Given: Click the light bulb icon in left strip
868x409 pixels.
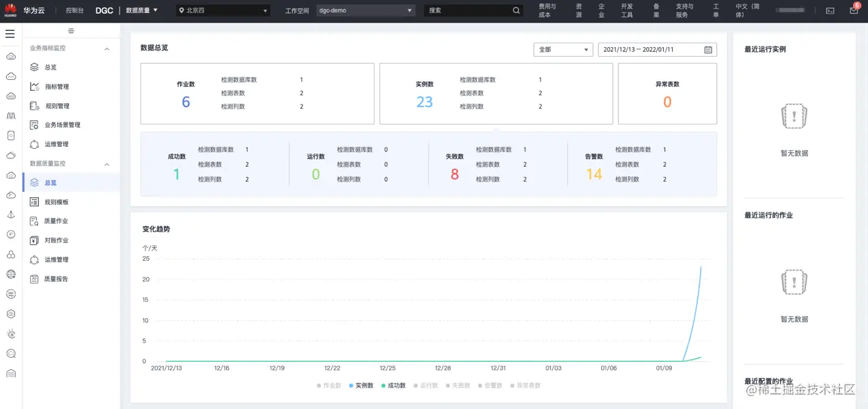Looking at the screenshot, I should pyautogui.click(x=10, y=334).
